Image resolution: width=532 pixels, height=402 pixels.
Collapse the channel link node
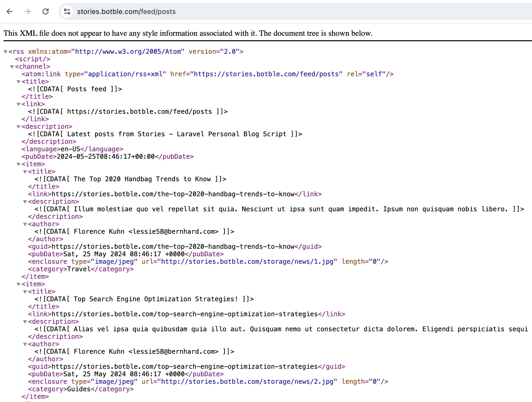18,104
